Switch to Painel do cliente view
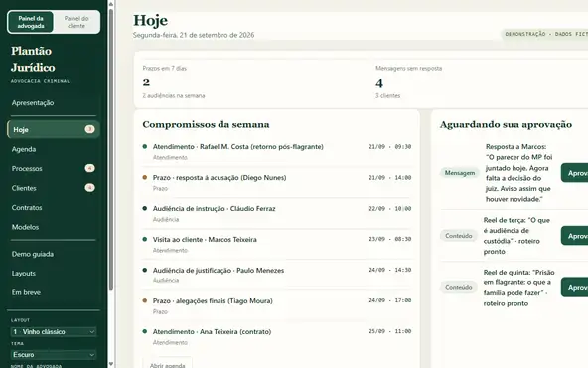This screenshot has height=368, width=588. tap(76, 22)
